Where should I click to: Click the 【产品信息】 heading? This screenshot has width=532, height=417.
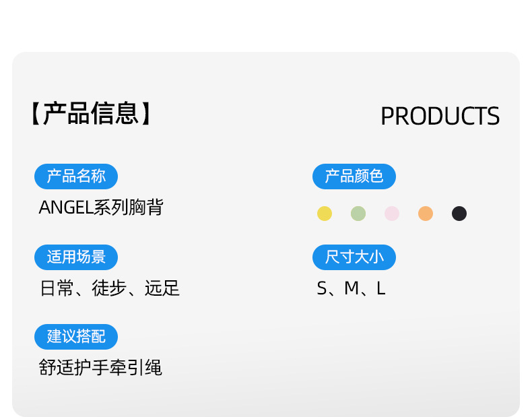(x=91, y=113)
